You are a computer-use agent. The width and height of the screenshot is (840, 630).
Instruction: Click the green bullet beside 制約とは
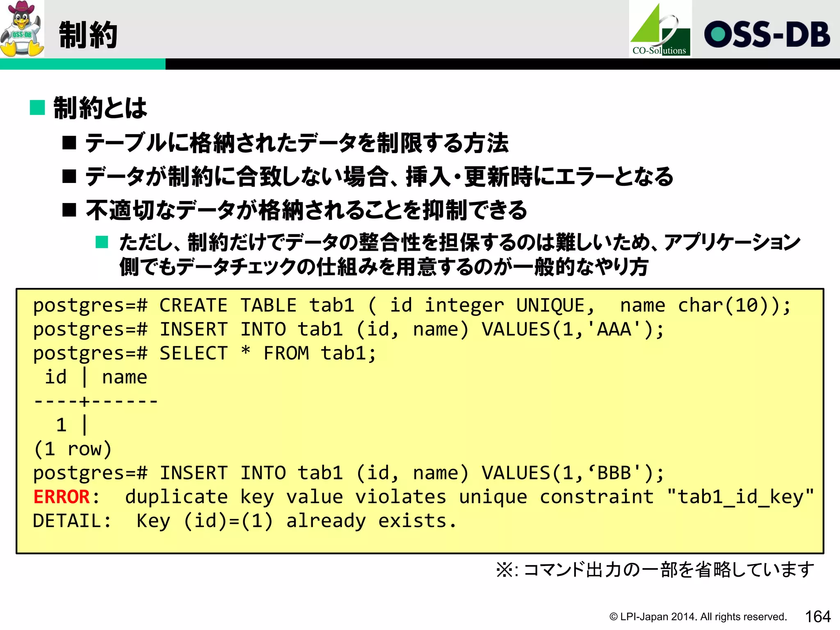[x=37, y=108]
